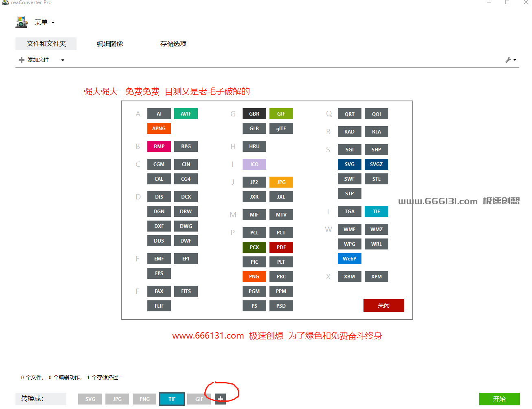Select the TGA format tile
The image size is (532, 409).
[x=350, y=212]
